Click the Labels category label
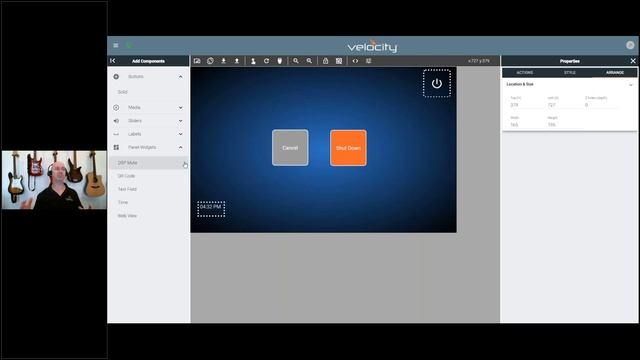Image resolution: width=640 pixels, height=360 pixels. [135, 134]
